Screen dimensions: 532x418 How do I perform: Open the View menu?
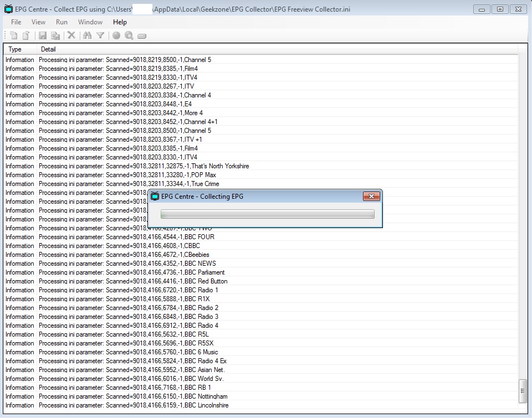pyautogui.click(x=38, y=22)
